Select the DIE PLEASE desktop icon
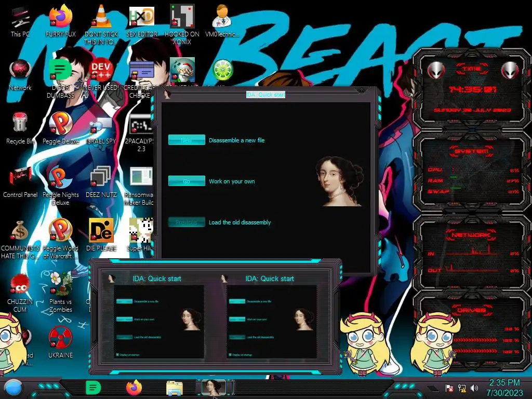This screenshot has width=532, height=399. 101,235
